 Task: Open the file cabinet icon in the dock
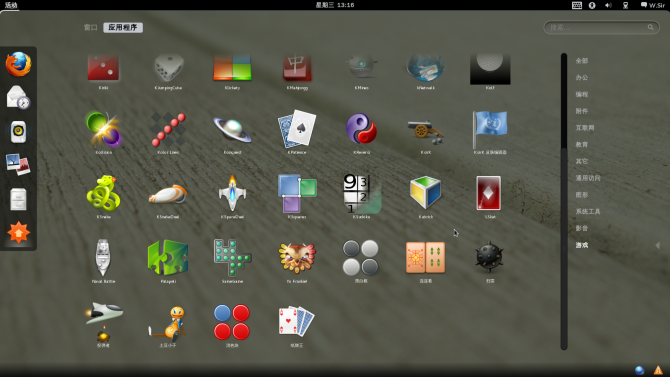(18, 199)
